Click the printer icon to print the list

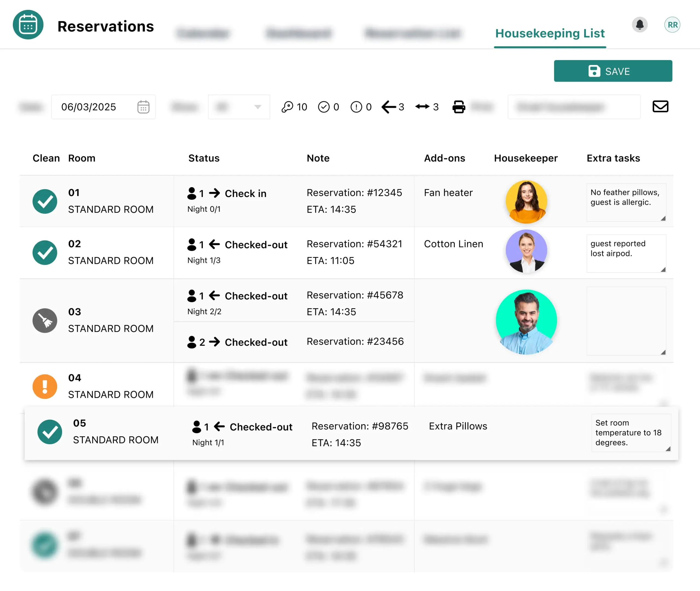point(459,107)
